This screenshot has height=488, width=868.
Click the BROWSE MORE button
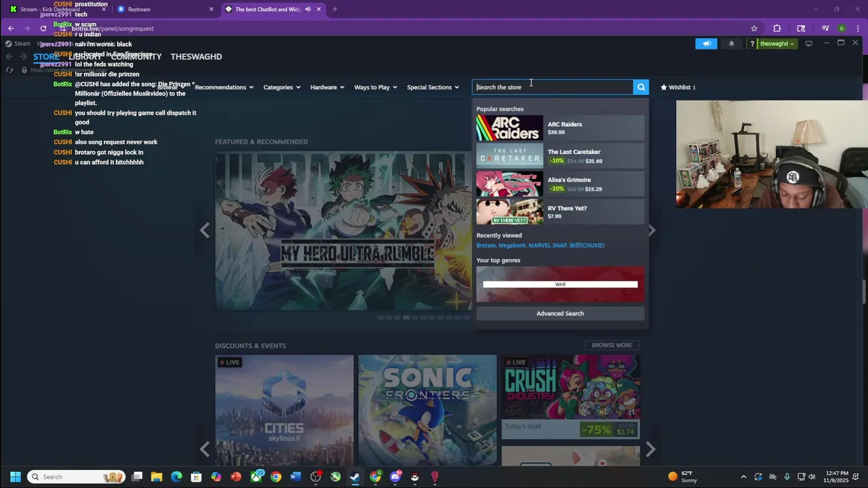tap(612, 345)
